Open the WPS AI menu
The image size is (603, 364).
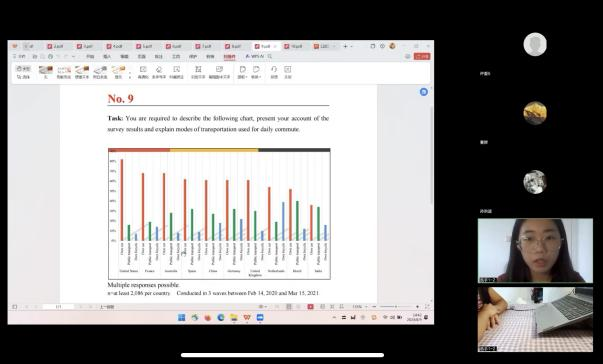pyautogui.click(x=255, y=56)
